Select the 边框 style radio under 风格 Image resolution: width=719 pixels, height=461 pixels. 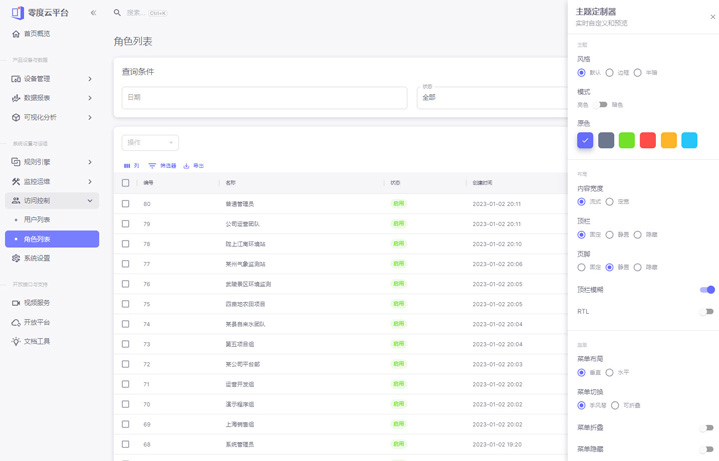609,73
